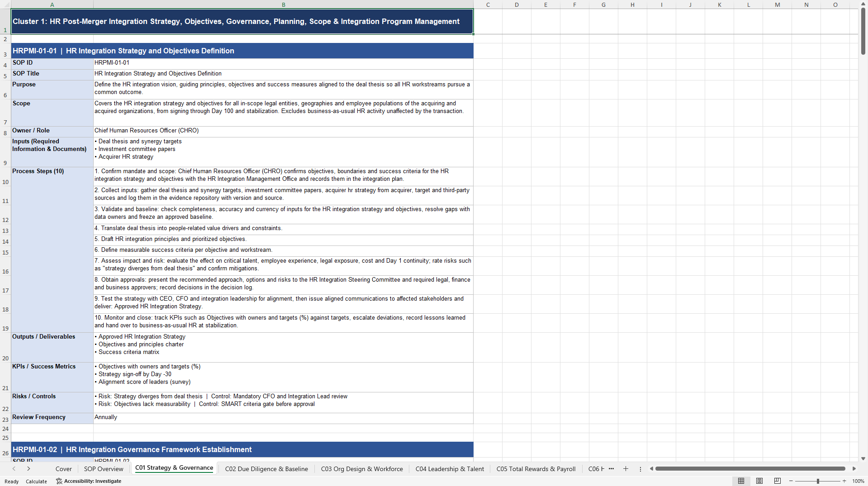Screen dimensions: 868x486
Task: Select step 9 'Test the strategy with CEO' cell
Action: click(283, 304)
